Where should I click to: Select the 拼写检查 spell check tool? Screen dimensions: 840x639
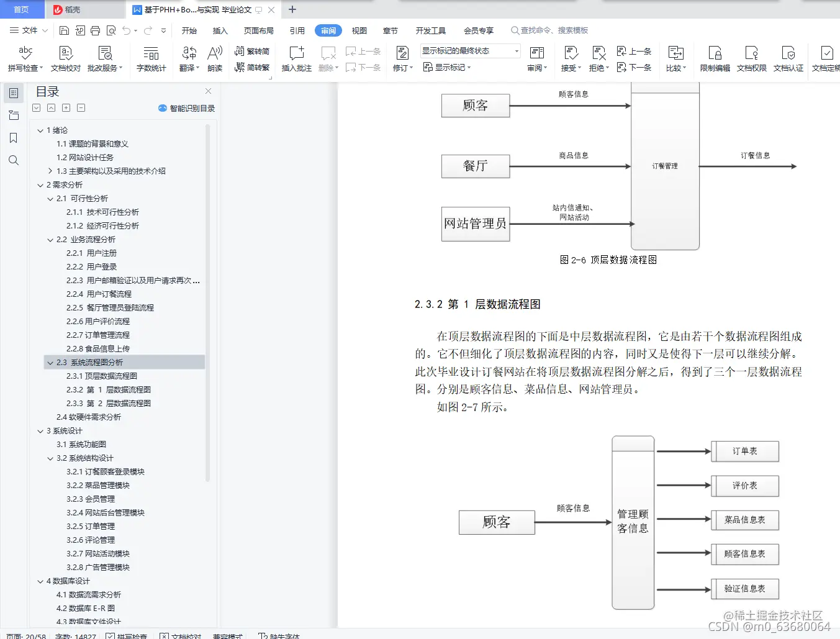pos(24,59)
